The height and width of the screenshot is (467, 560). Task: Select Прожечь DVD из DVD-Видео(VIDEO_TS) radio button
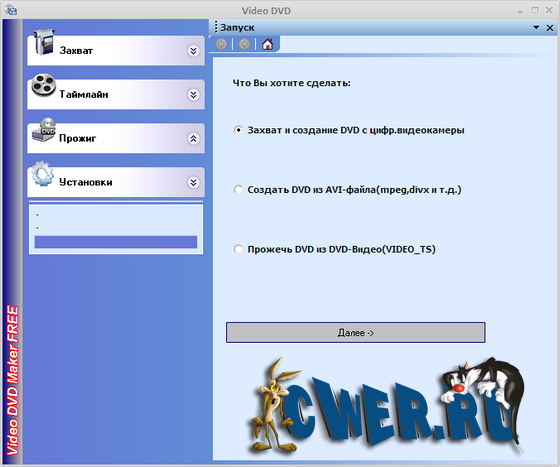click(x=238, y=249)
